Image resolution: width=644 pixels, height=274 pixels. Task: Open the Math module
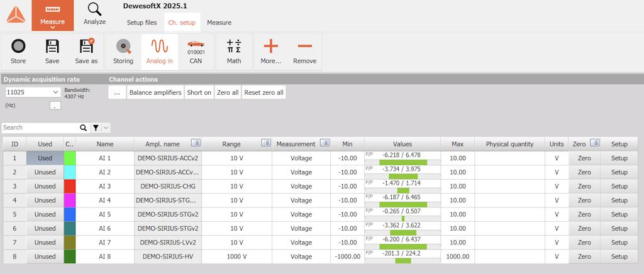pyautogui.click(x=234, y=52)
